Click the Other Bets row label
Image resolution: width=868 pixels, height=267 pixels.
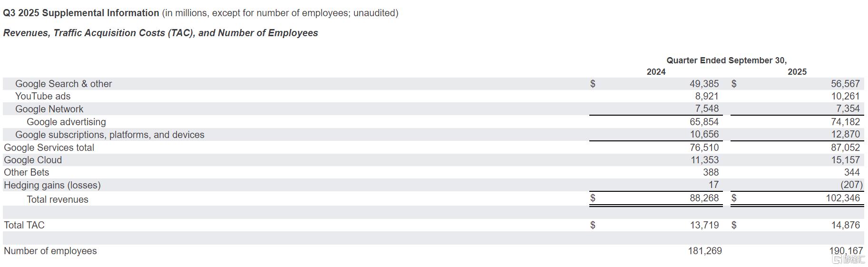(x=26, y=172)
